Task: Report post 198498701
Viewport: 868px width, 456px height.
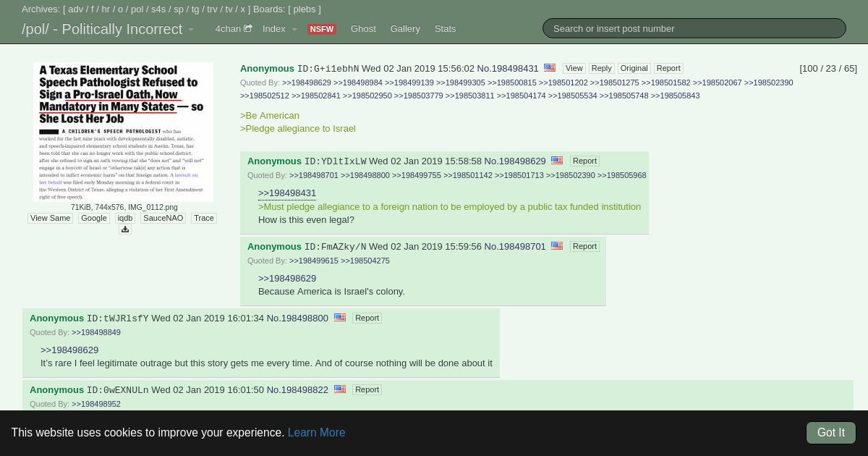Action: click(x=584, y=246)
